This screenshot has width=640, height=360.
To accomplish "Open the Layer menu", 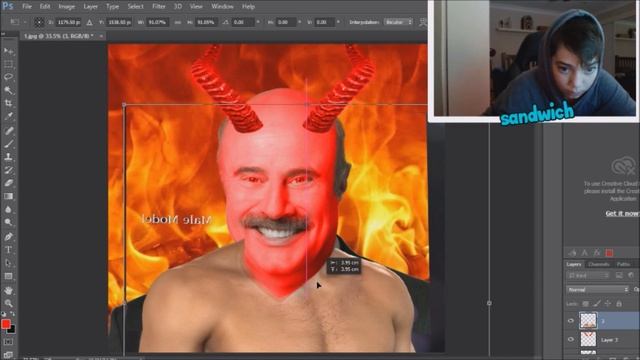I will [91, 7].
